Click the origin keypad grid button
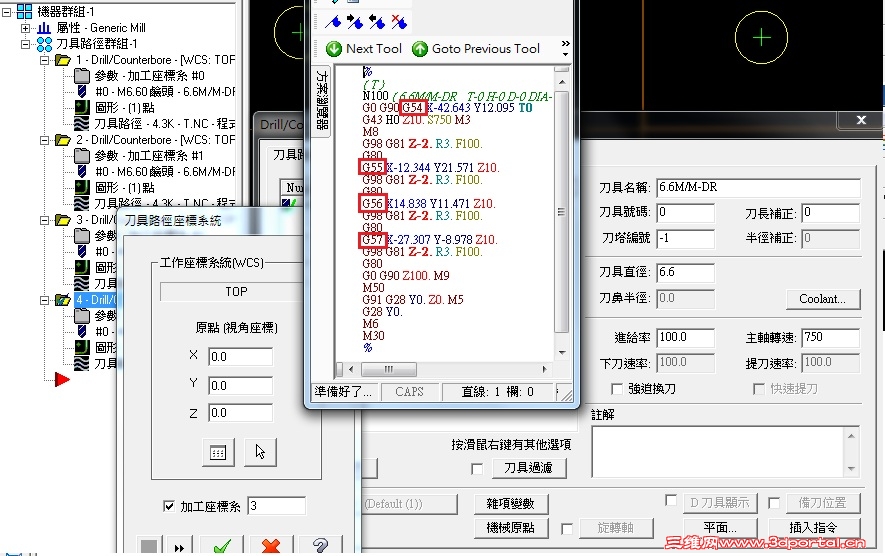The width and height of the screenshot is (885, 556). tap(218, 452)
